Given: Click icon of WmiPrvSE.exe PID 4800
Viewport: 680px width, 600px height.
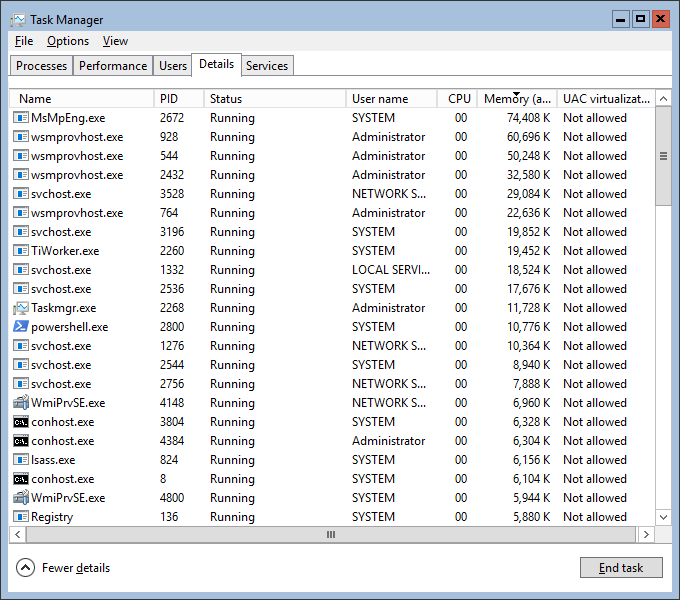Looking at the screenshot, I should (x=20, y=498).
